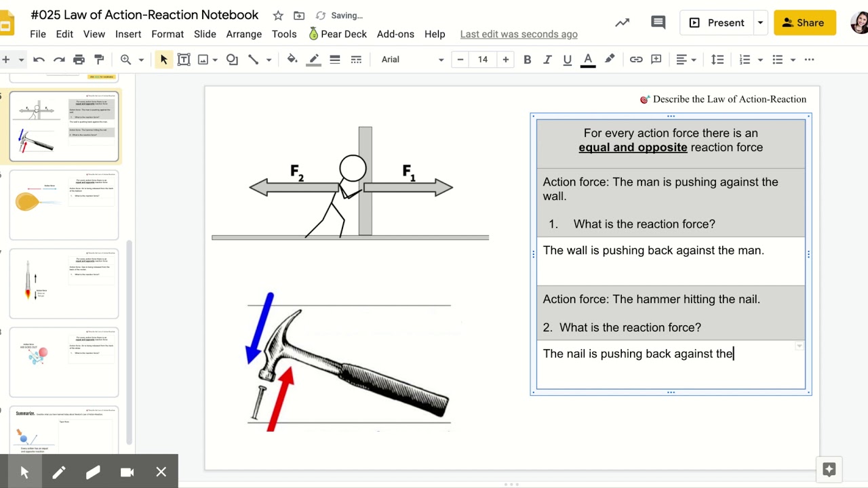Add a comment using toolbar icon
This screenshot has width=868, height=488.
[x=656, y=60]
